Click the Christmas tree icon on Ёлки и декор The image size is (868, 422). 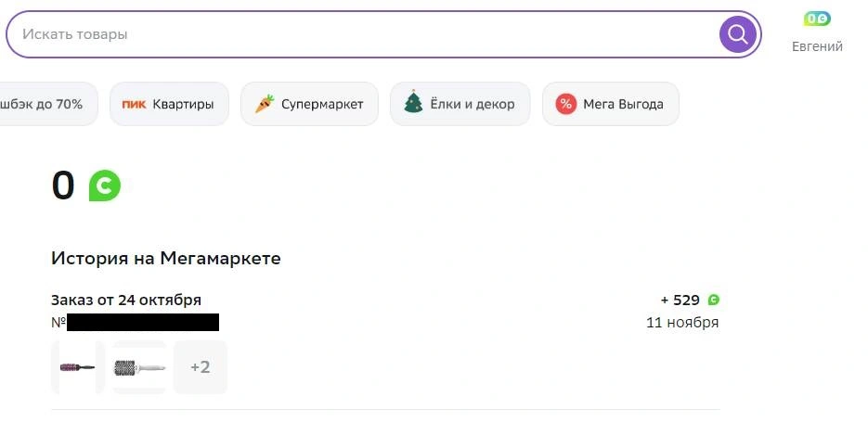413,102
